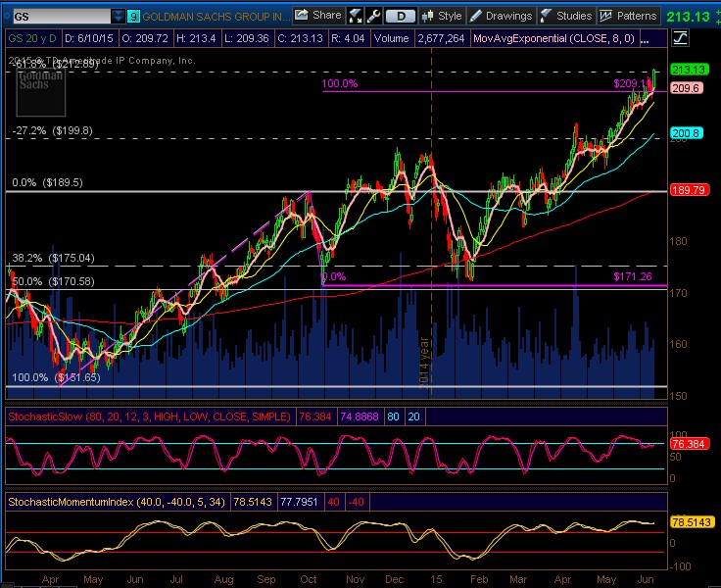Image resolution: width=721 pixels, height=588 pixels.
Task: Click the magenta 100.0% retracement label
Action: tap(339, 83)
